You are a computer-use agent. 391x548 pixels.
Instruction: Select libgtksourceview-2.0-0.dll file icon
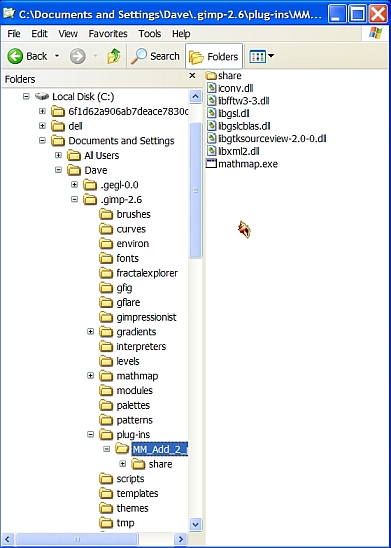[x=212, y=138]
